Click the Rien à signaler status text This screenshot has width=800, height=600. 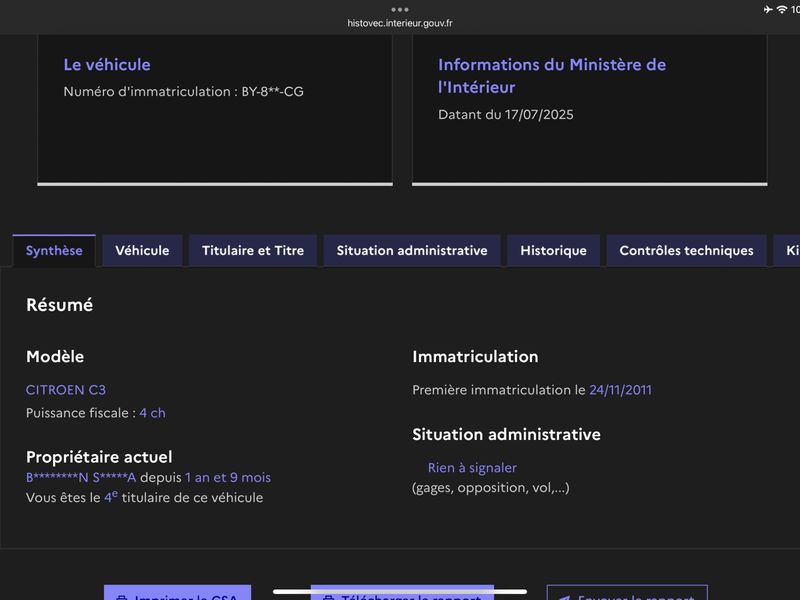click(472, 468)
